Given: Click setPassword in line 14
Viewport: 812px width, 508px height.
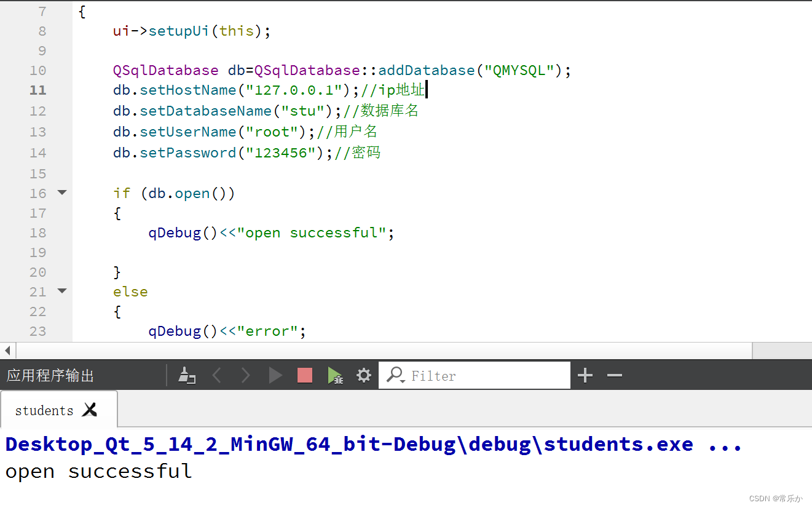Looking at the screenshot, I should [188, 153].
